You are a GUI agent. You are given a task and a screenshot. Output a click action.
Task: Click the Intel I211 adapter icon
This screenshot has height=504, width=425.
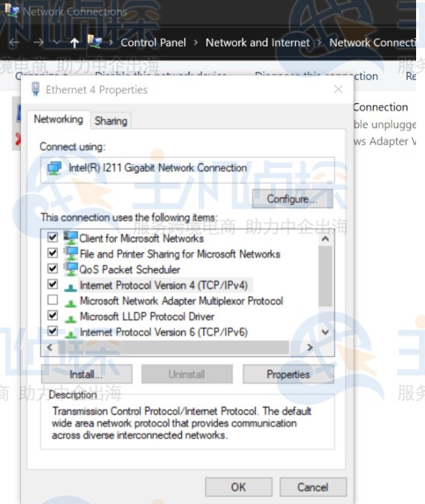[x=54, y=168]
